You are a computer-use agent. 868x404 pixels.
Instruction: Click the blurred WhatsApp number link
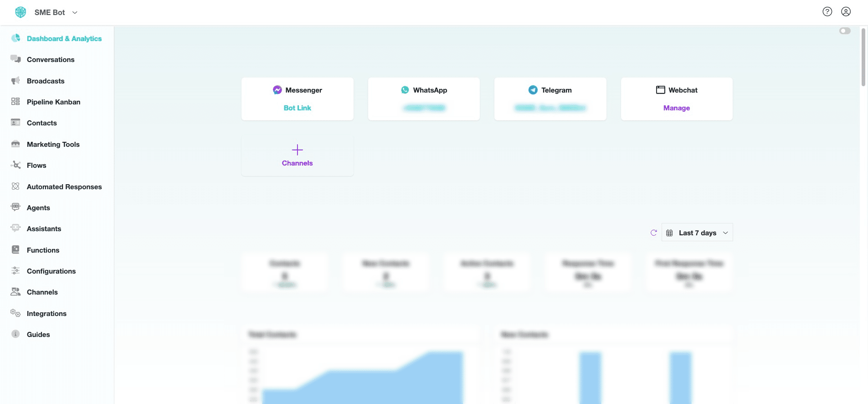coord(424,108)
